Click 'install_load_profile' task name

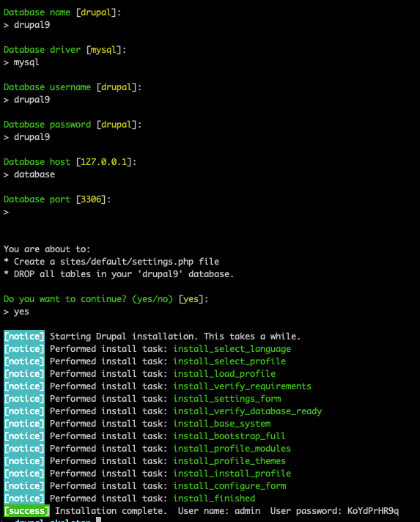click(224, 374)
